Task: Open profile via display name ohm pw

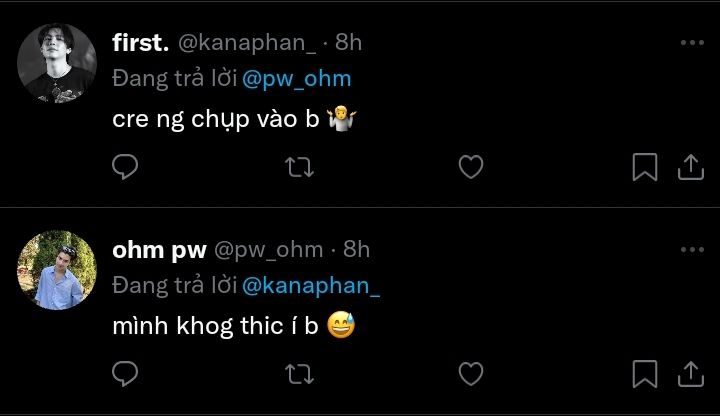Action: 159,251
